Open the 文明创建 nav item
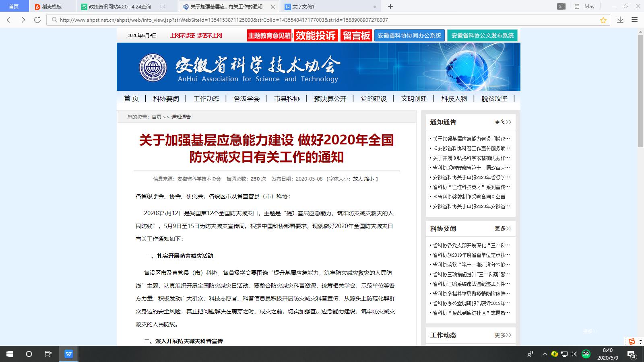This screenshot has width=644, height=362. [414, 99]
